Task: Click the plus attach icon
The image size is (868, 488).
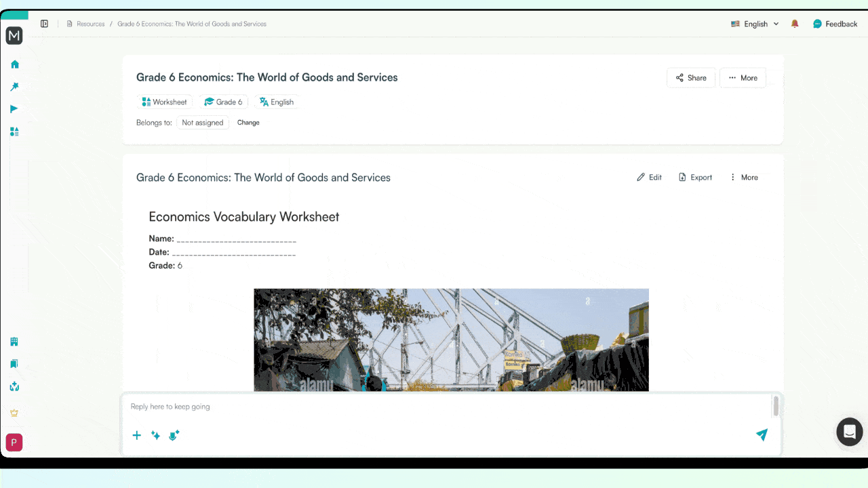Action: coord(136,435)
